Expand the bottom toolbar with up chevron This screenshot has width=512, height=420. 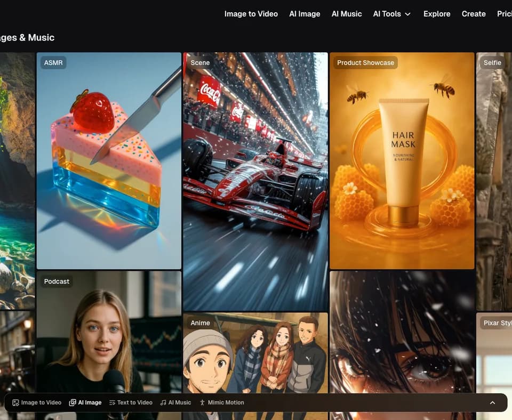(x=492, y=402)
